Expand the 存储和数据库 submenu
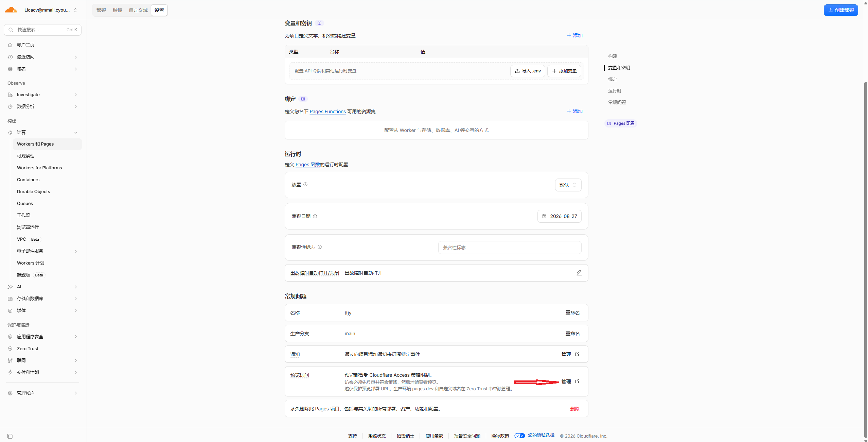This screenshot has width=868, height=442. [76, 299]
